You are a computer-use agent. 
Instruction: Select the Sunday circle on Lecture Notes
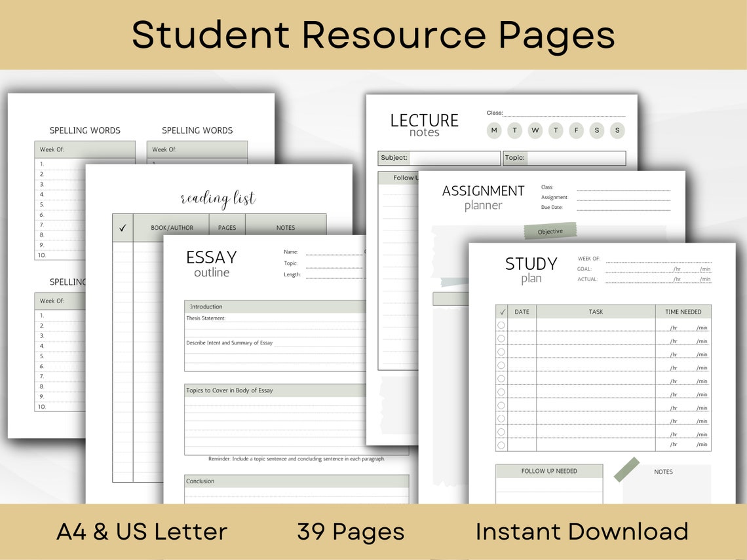pos(617,130)
